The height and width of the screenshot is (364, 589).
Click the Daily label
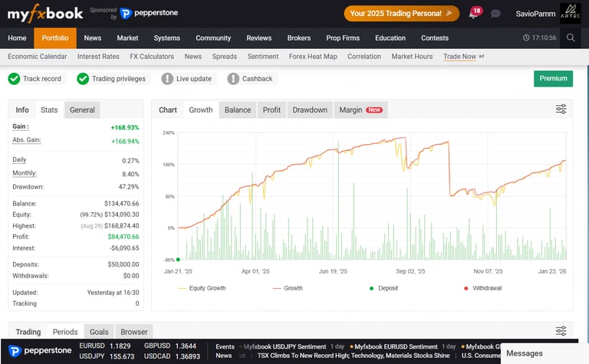coord(19,160)
